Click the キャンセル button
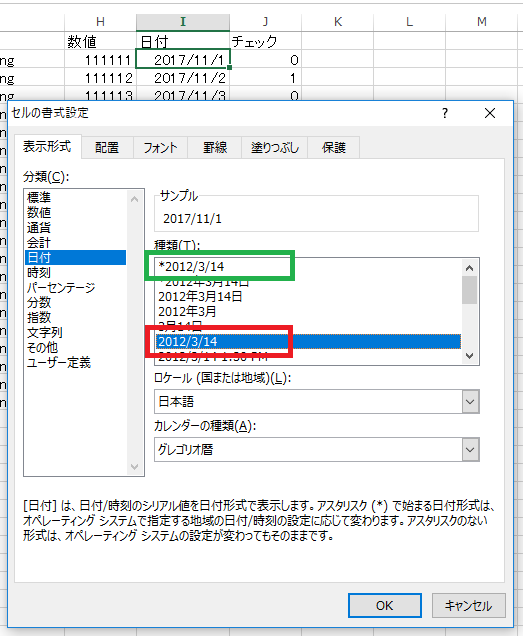The width and height of the screenshot is (523, 636). [x=469, y=606]
